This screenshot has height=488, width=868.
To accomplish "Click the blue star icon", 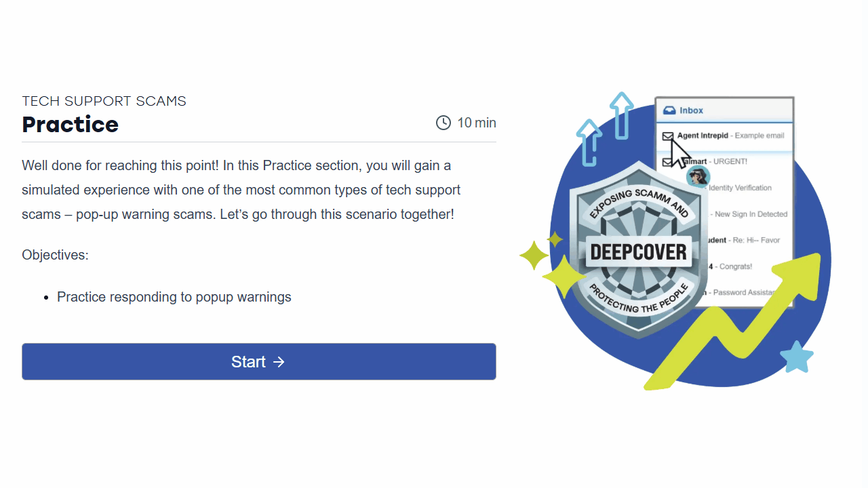I will (x=797, y=357).
